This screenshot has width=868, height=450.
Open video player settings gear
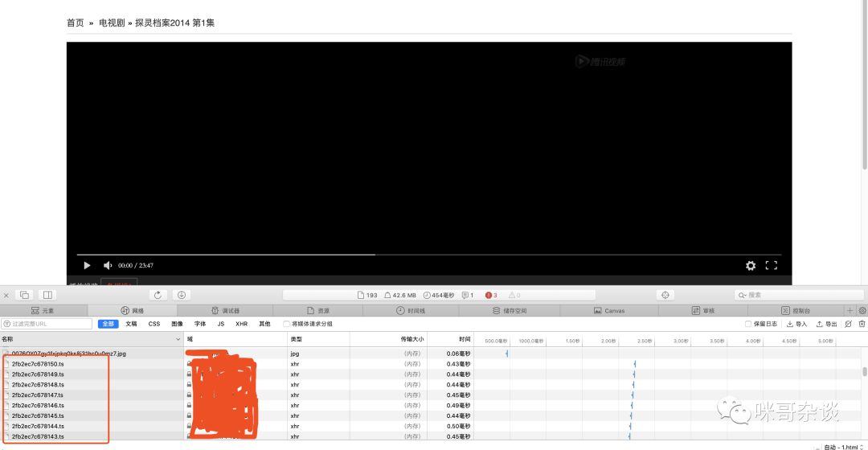[751, 265]
